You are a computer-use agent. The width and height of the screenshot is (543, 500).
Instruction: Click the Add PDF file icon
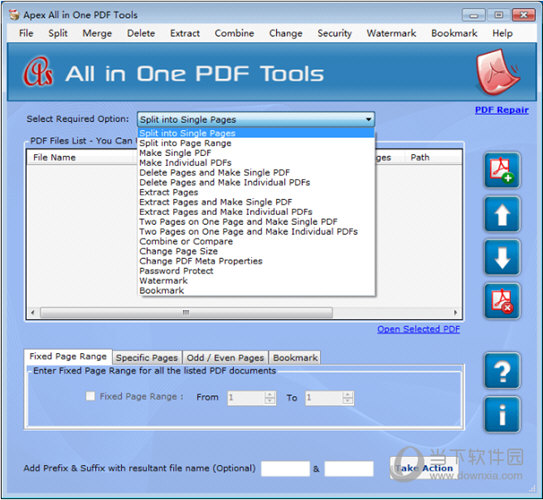502,170
